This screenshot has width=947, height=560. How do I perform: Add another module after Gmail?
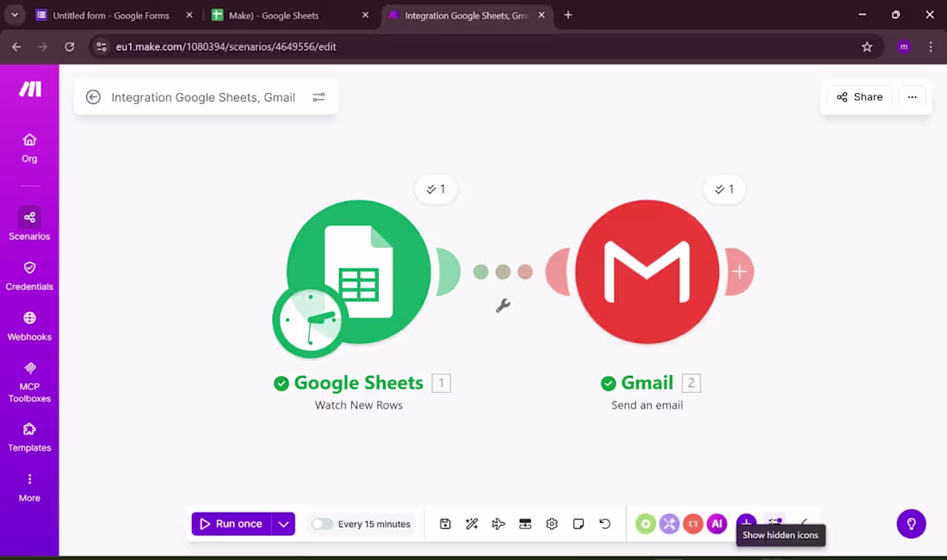click(x=740, y=272)
